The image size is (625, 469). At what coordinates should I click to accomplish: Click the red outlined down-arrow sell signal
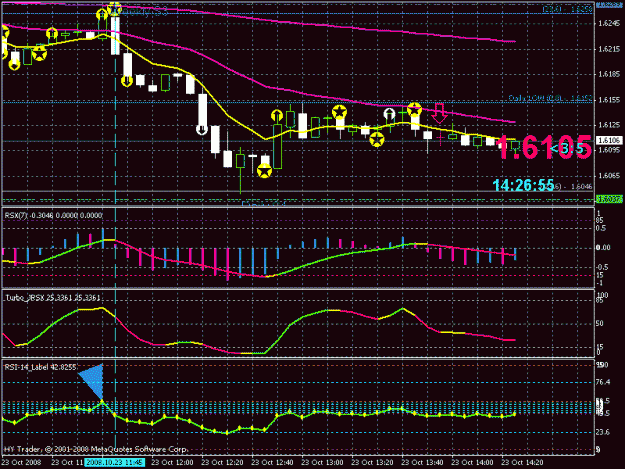click(440, 113)
